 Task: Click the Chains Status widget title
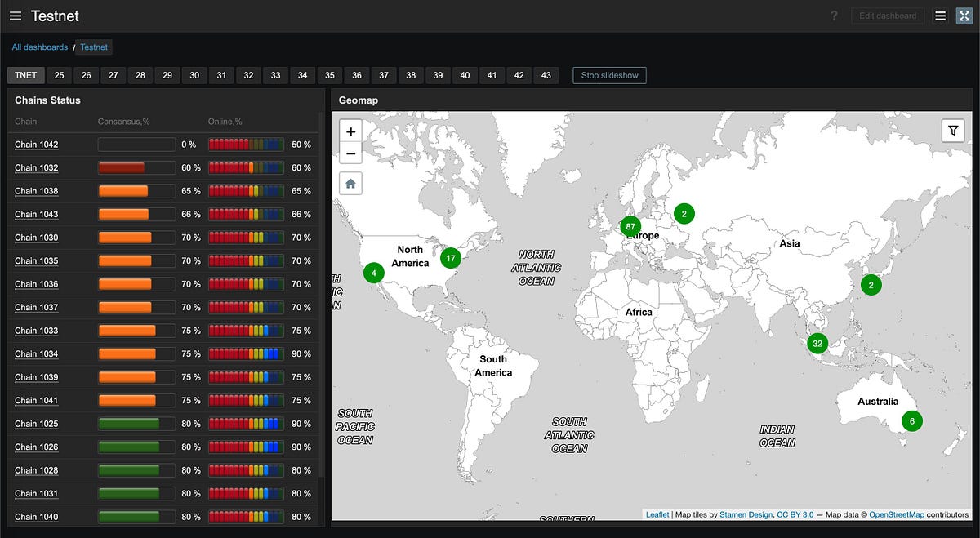pos(47,100)
